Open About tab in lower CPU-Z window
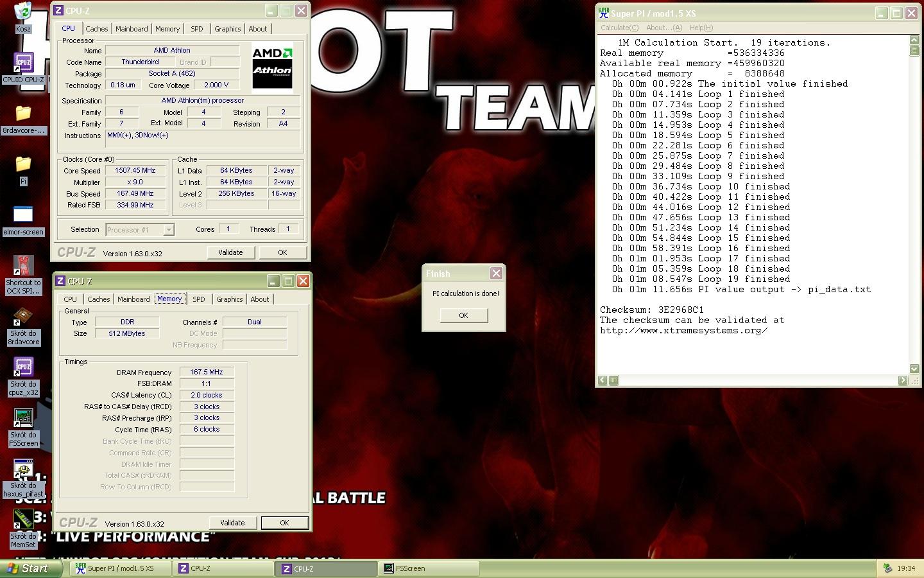This screenshot has height=578, width=924. point(260,299)
